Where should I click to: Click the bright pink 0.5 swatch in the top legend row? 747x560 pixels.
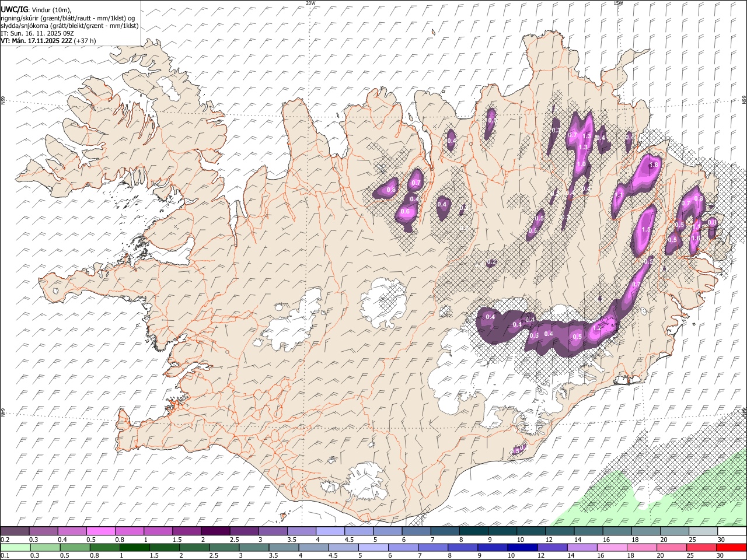coord(100,531)
